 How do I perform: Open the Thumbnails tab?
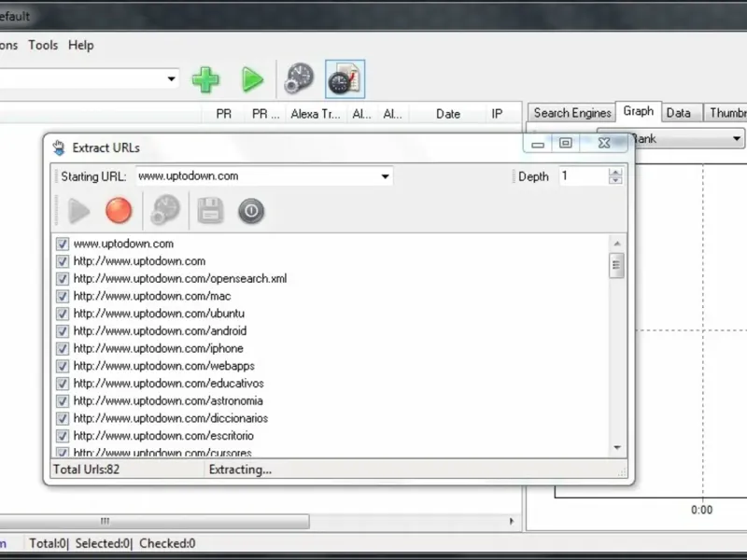tap(726, 113)
